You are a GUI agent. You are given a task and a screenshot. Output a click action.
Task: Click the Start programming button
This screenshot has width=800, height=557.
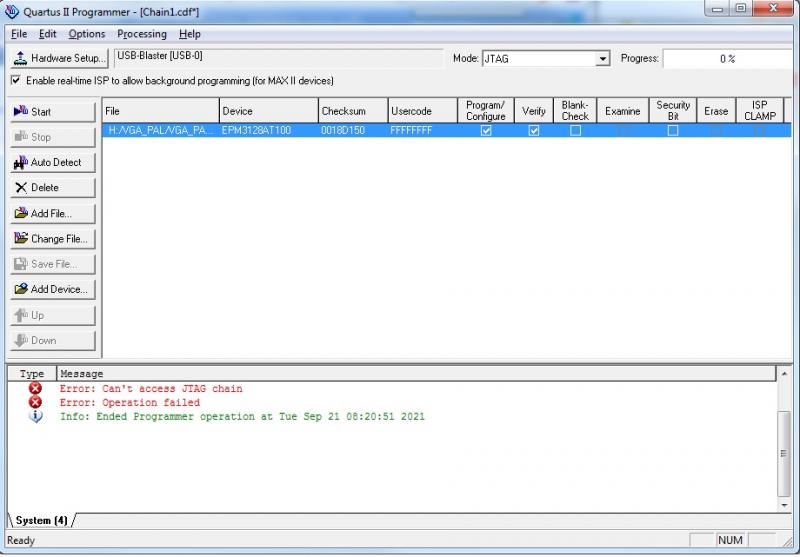click(x=53, y=112)
